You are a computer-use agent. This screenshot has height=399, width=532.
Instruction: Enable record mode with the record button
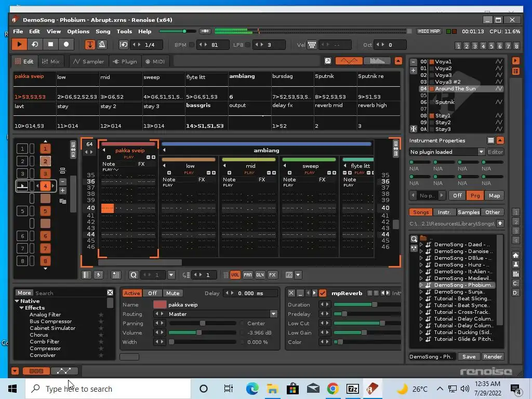(x=66, y=45)
